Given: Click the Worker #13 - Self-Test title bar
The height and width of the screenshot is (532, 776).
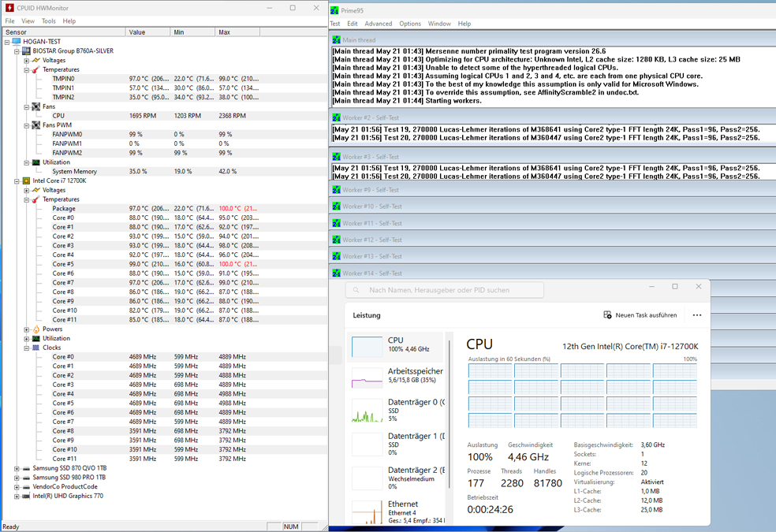Looking at the screenshot, I should pos(552,256).
